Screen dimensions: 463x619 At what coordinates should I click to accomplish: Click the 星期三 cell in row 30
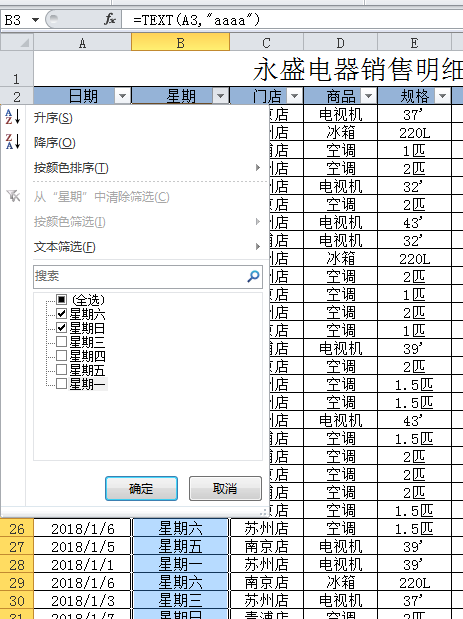(x=180, y=600)
